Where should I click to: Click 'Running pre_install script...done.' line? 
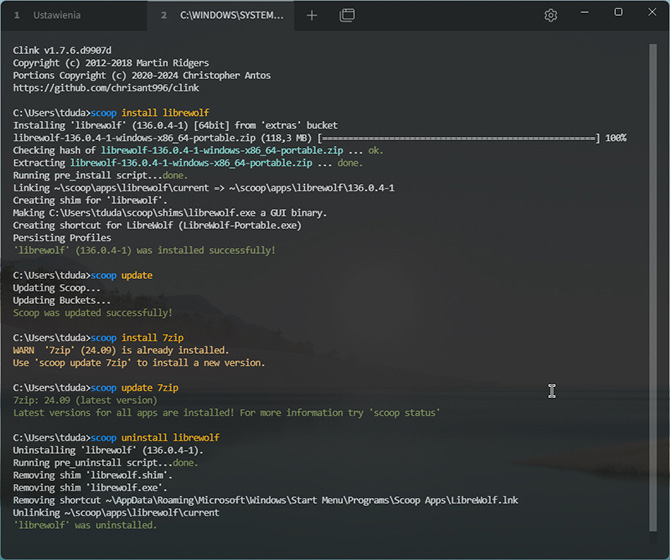point(100,176)
